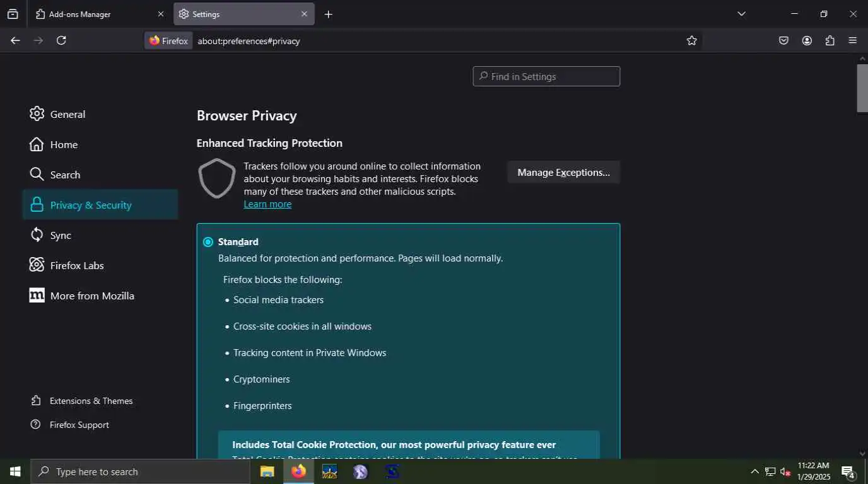The width and height of the screenshot is (868, 484).
Task: Open the Search settings category
Action: [100, 175]
